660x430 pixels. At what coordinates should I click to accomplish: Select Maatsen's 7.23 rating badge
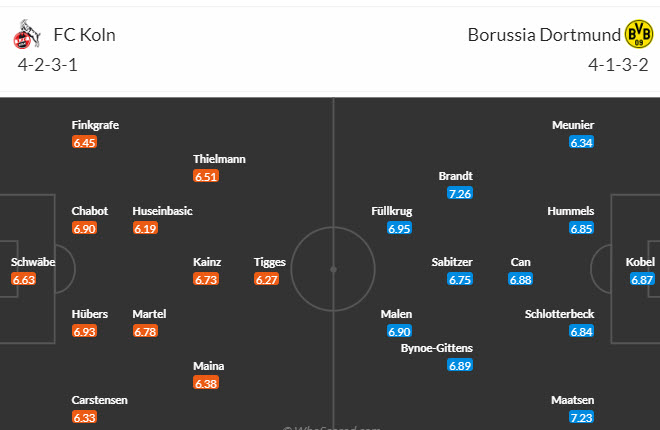pos(581,417)
